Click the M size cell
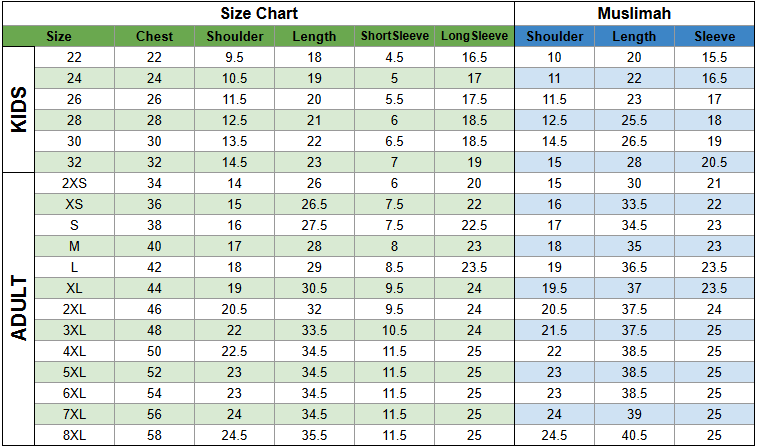 point(74,246)
